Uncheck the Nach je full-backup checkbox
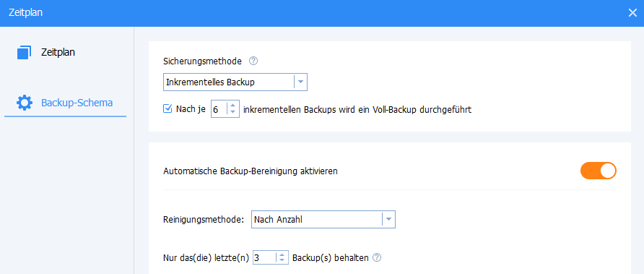This screenshot has height=274, width=644. [x=167, y=109]
